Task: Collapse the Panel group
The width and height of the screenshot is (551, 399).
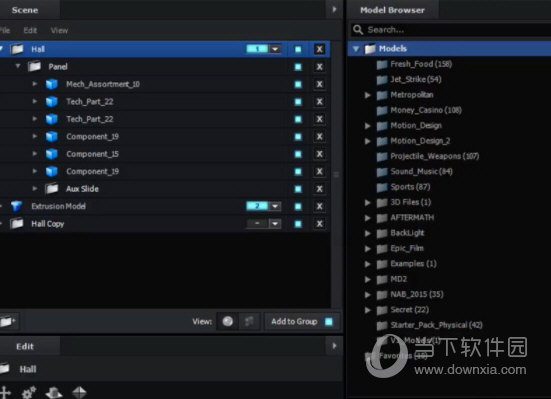Action: [x=18, y=66]
